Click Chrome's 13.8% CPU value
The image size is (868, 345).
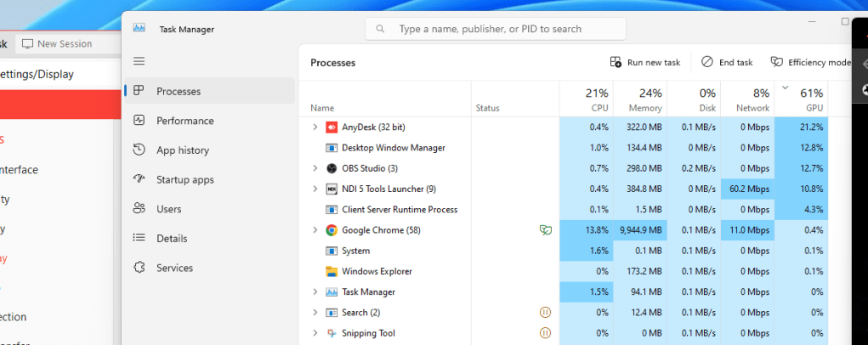pos(587,230)
